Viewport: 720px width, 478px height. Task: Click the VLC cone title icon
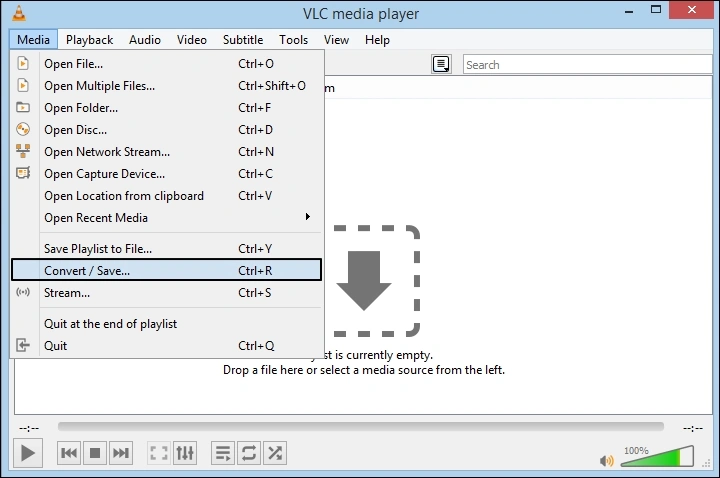point(19,13)
